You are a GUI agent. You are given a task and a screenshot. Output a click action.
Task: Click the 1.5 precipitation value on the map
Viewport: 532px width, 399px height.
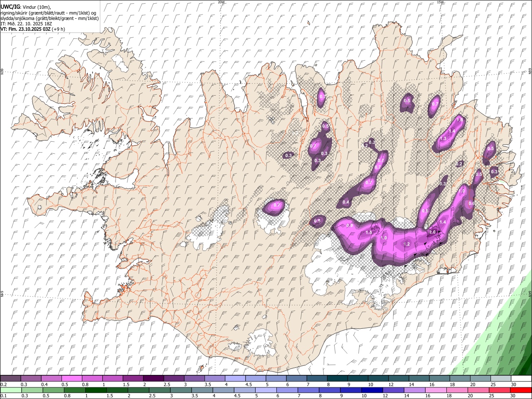[x=369, y=233]
